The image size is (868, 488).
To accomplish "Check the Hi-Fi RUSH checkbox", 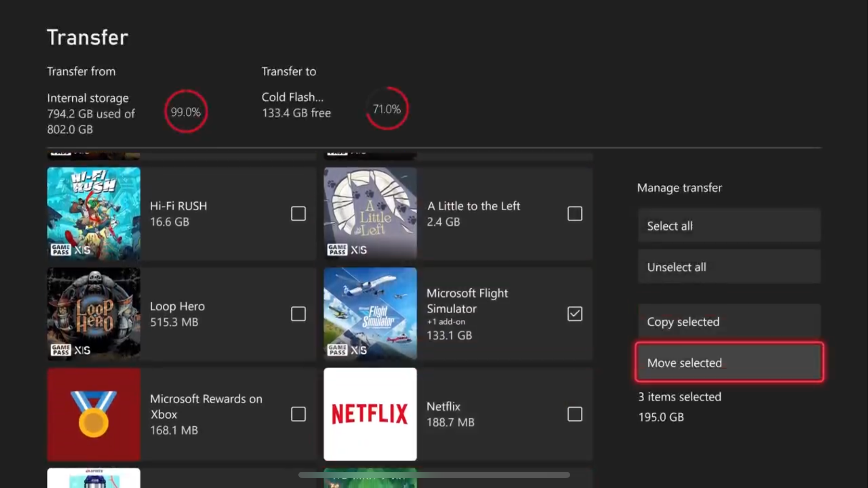I will [298, 213].
